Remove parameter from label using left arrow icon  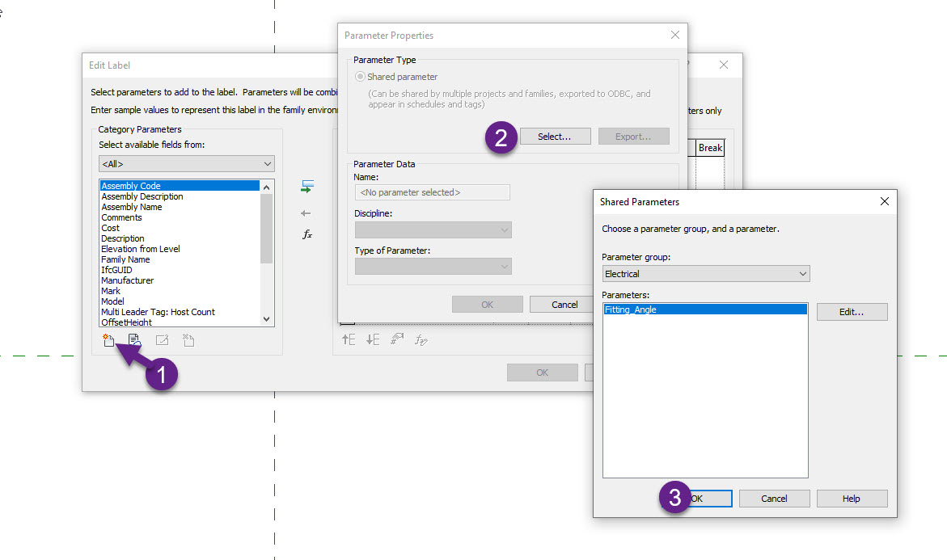(306, 213)
